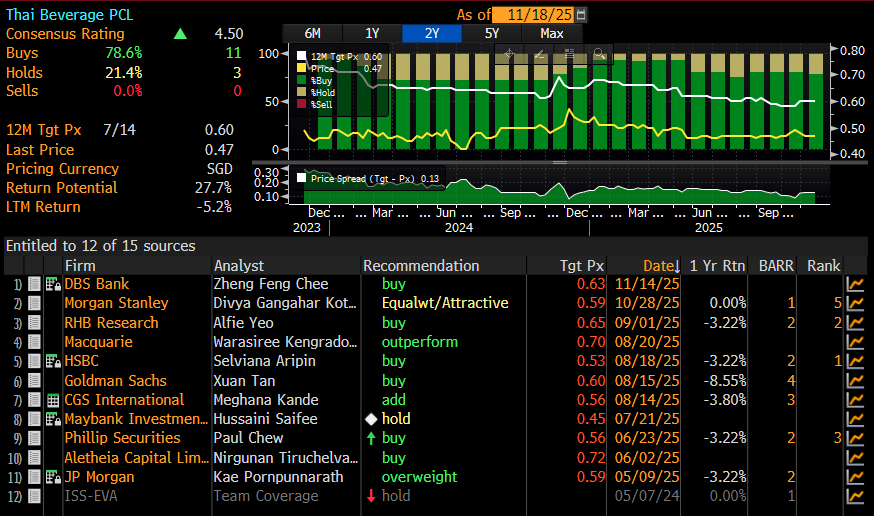The height and width of the screenshot is (516, 874).
Task: Sort by the Date column header
Action: tap(661, 265)
